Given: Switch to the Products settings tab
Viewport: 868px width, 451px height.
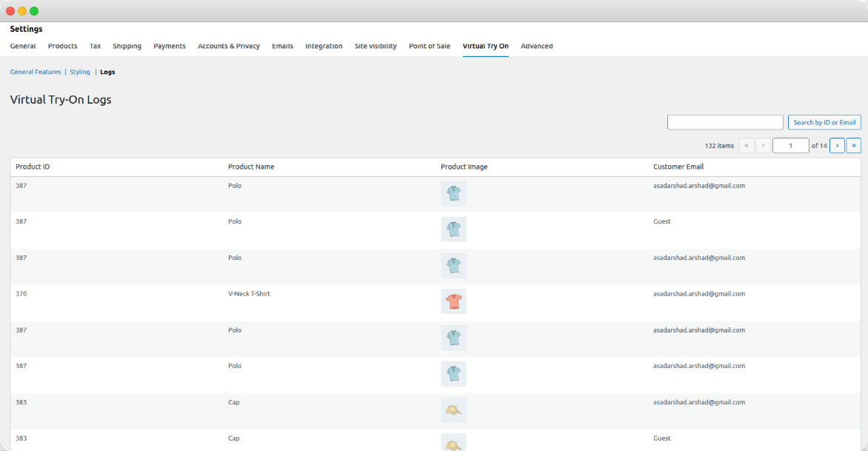Looking at the screenshot, I should point(63,46).
